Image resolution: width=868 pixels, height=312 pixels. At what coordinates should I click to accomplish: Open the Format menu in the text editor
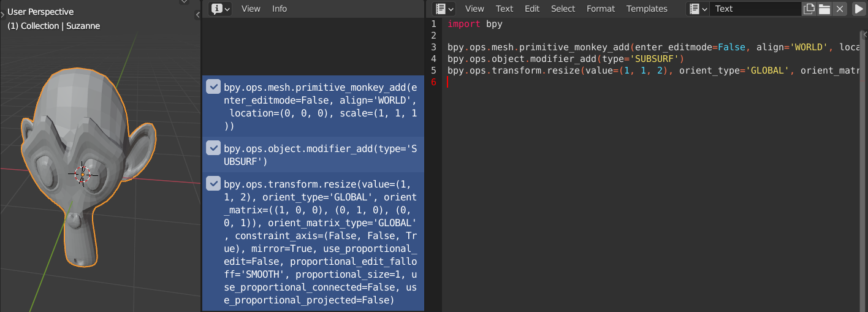[x=601, y=9]
